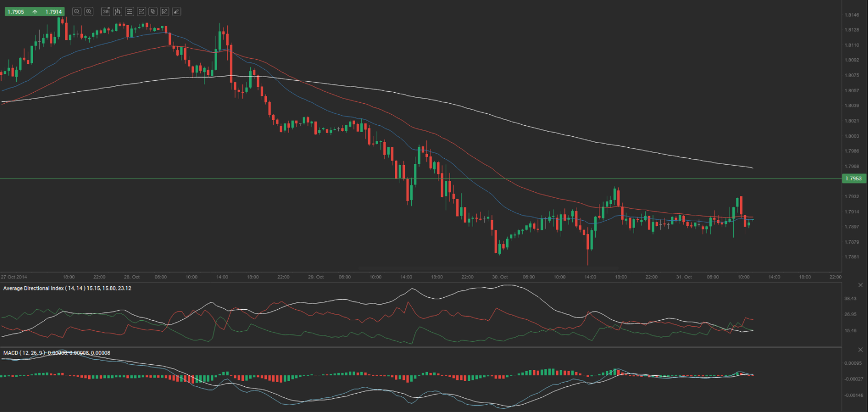Close the MACD indicator panel
868x412 pixels.
[860, 350]
